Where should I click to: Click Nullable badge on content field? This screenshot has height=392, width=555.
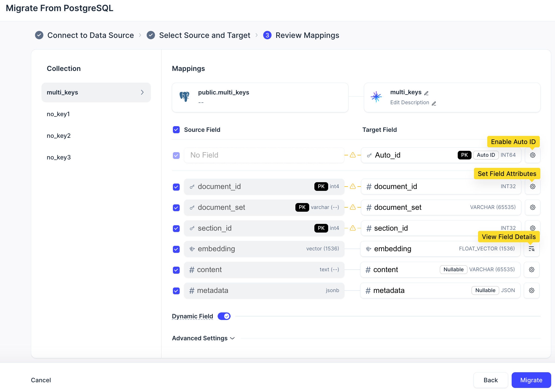coord(453,270)
